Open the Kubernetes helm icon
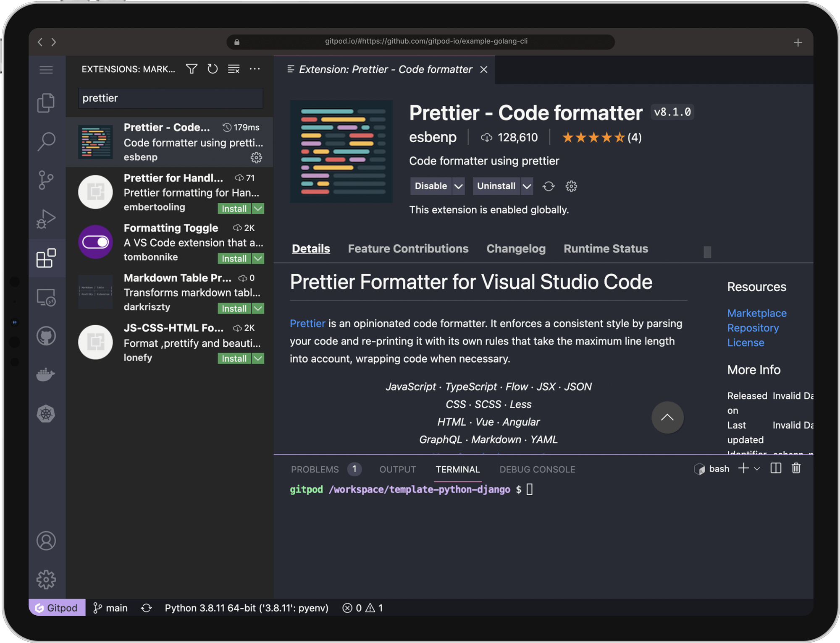840x643 pixels. pos(46,414)
